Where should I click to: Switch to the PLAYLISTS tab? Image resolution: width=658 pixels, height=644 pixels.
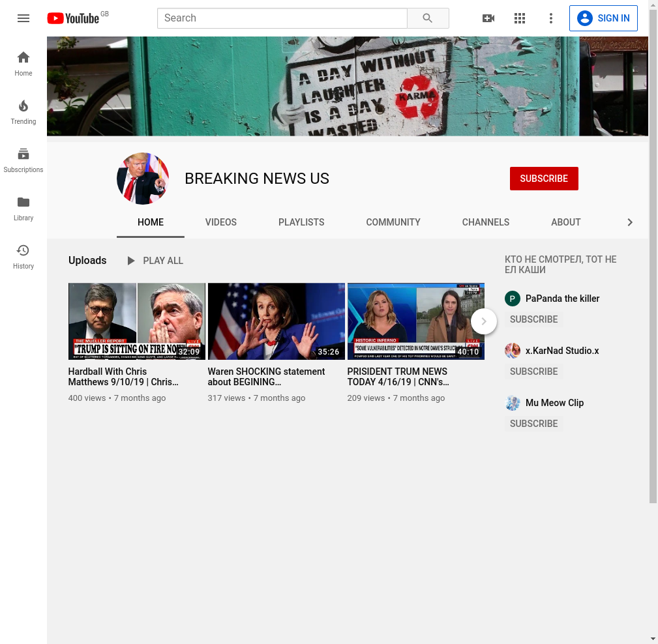coord(301,222)
